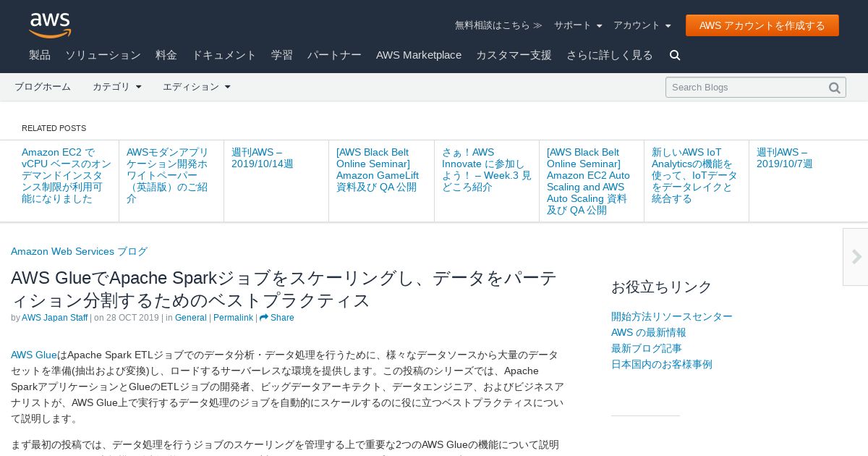868x456 pixels.
Task: Open the 料金 menu
Action: point(166,55)
